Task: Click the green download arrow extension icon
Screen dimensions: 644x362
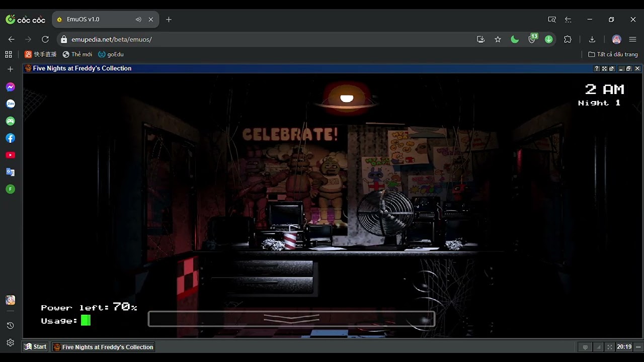Action: point(549,39)
